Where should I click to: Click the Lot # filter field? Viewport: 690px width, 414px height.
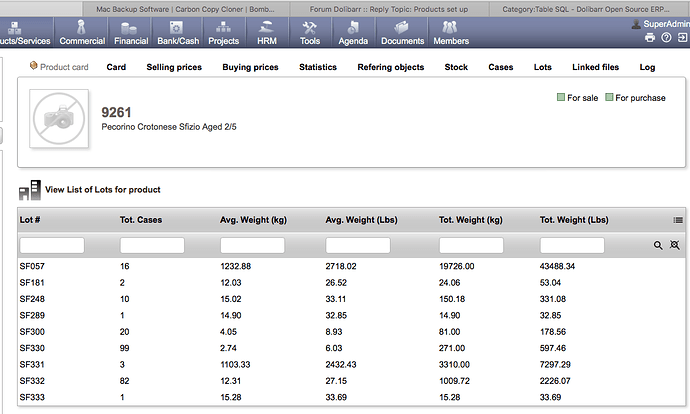[52, 245]
